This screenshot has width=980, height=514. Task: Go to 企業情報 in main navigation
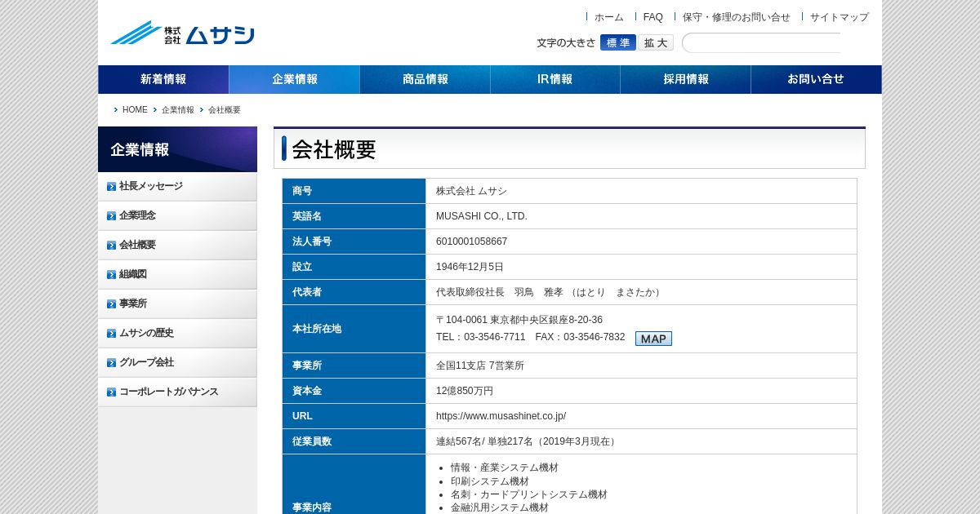click(294, 79)
